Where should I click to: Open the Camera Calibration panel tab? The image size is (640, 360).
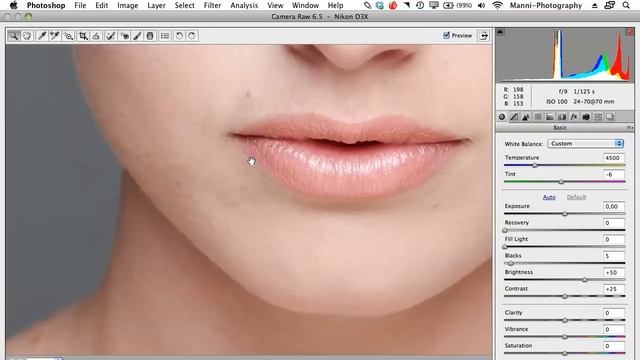[586, 117]
